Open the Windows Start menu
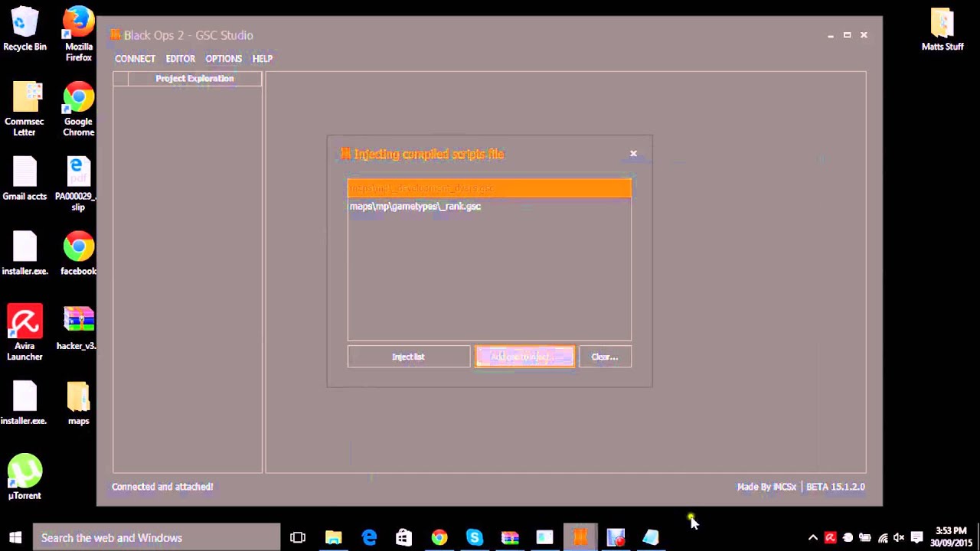Screen dimensions: 980x551 click(15, 537)
